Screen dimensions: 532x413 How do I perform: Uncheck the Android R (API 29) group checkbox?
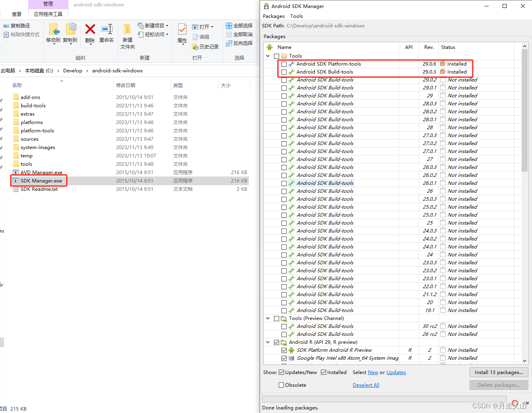[276, 342]
